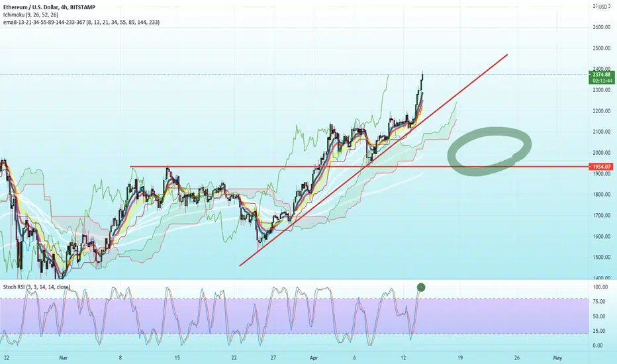The height and width of the screenshot is (364, 617).
Task: Click the 12 date label on time axis
Action: tap(403, 357)
